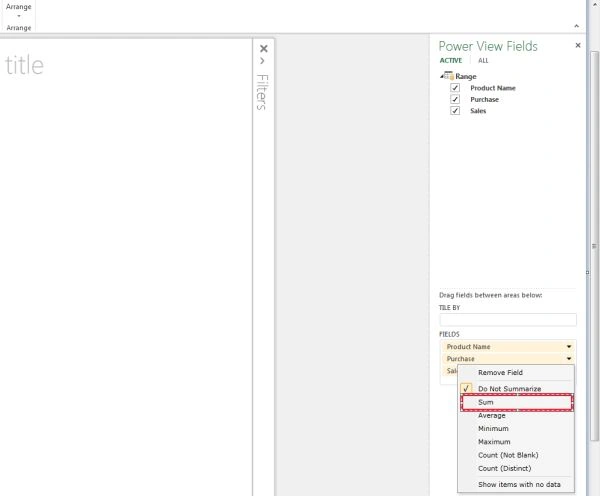Select the Product Name field label
600x496 pixels.
coord(493,88)
